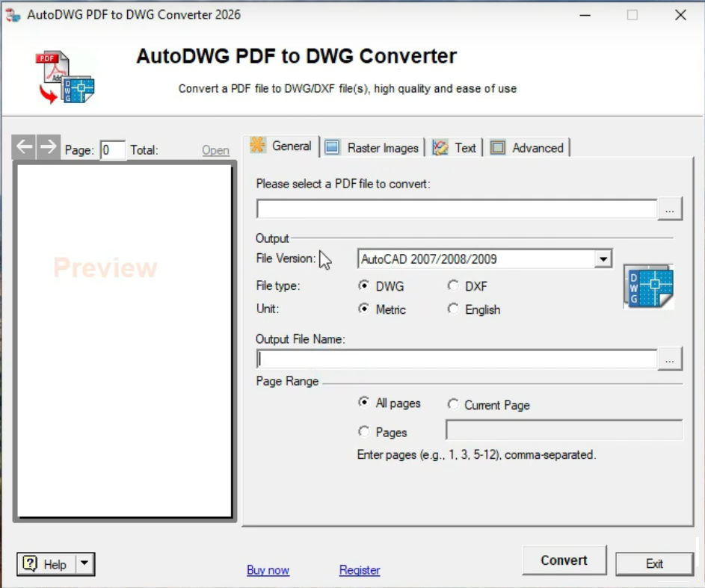Viewport: 705px width, 588px height.
Task: Click the browse ellipsis beside Output File Name
Action: tap(670, 359)
